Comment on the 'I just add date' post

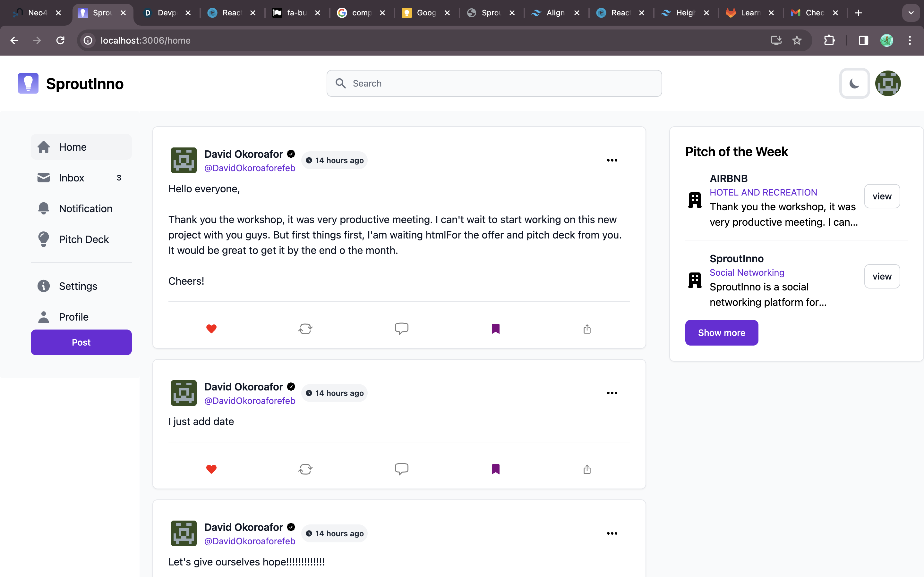401,469
